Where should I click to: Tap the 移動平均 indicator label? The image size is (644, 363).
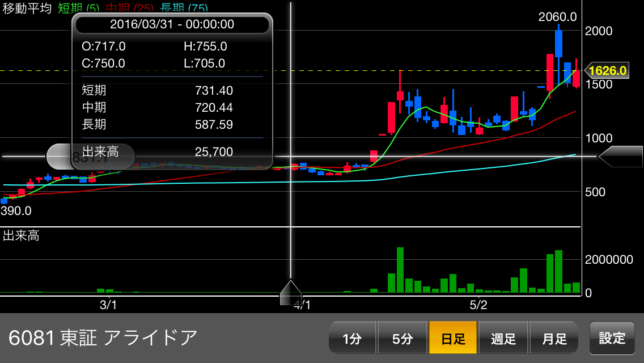[x=27, y=8]
